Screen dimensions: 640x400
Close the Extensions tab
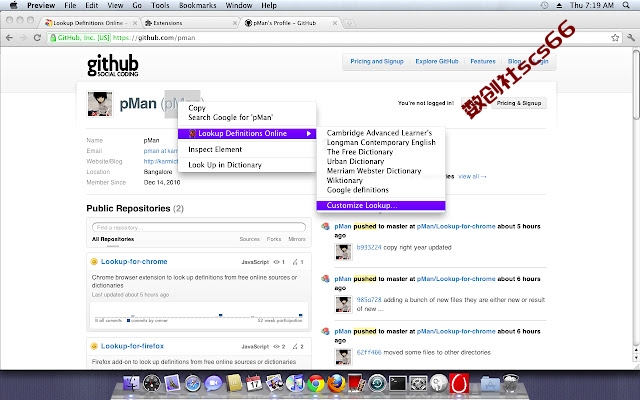[235, 23]
